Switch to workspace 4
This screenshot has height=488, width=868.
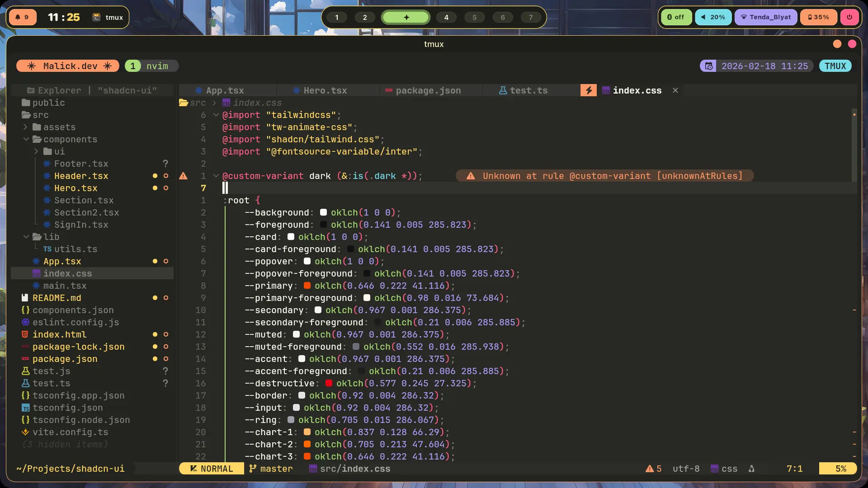click(446, 17)
